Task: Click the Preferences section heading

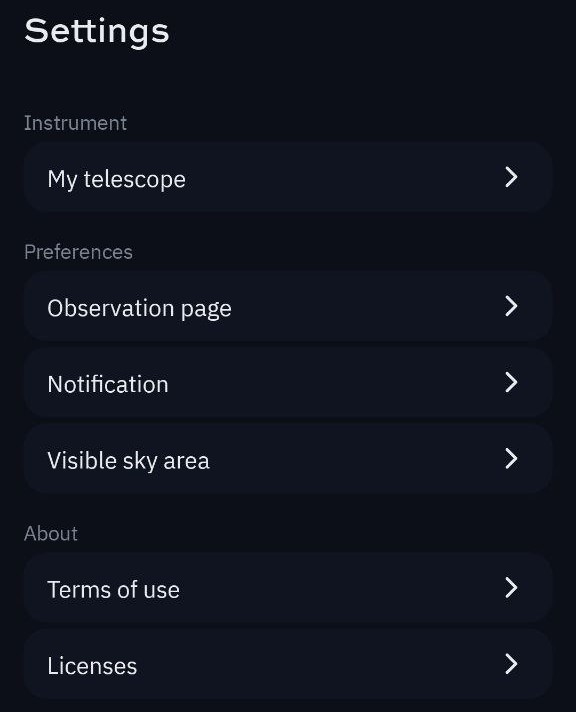Action: tap(79, 252)
